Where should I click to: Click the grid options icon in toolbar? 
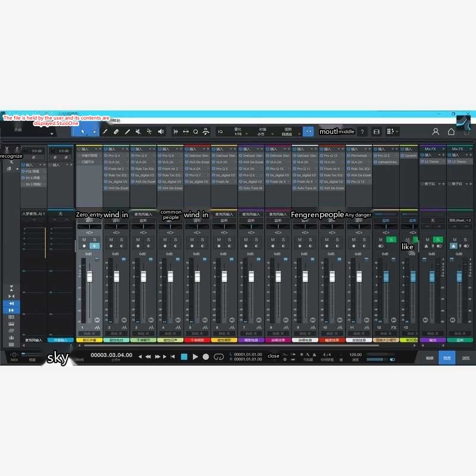click(390, 131)
